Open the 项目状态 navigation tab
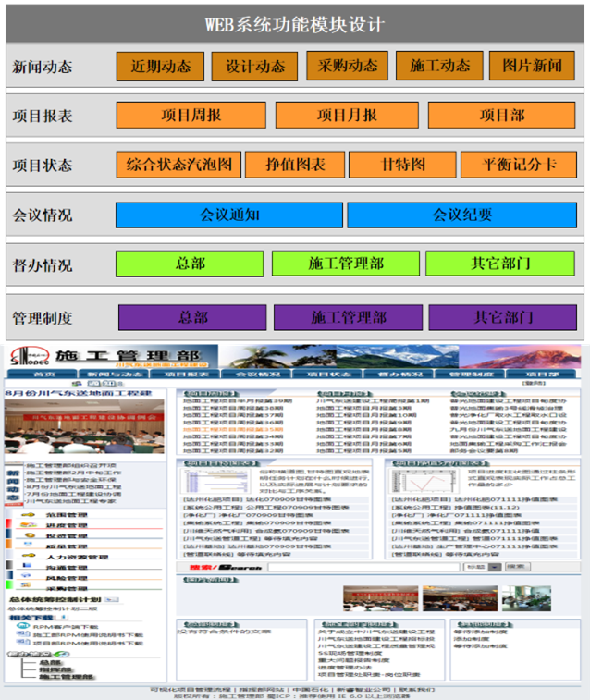The image size is (590, 700). click(328, 375)
